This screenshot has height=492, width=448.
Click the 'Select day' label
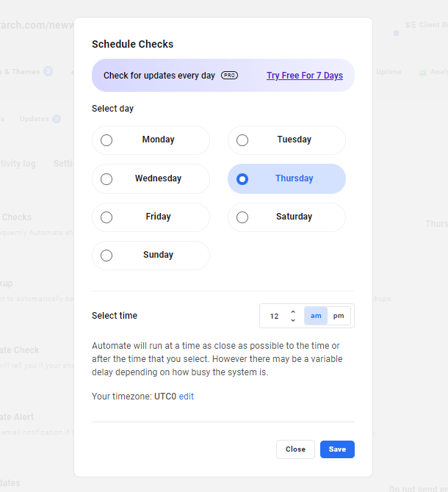coord(112,109)
